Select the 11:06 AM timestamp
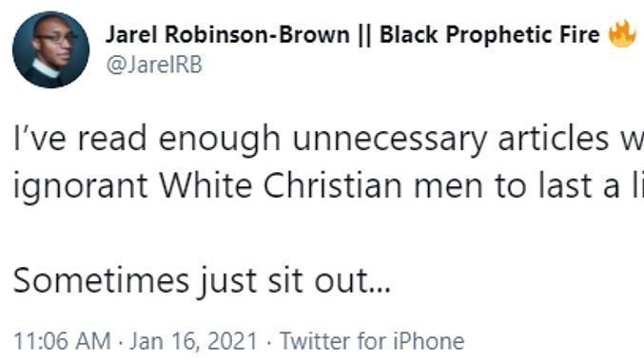The width and height of the screenshot is (644, 362). (62, 341)
